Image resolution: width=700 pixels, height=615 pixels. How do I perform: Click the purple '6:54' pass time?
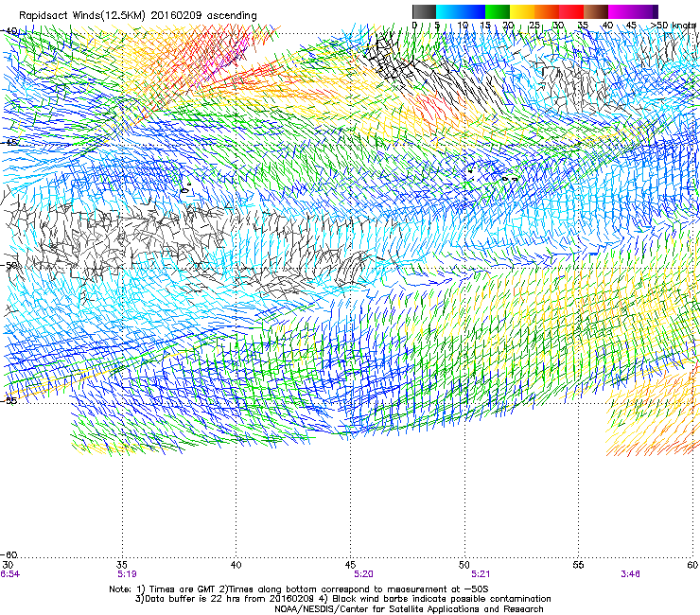tap(9, 574)
